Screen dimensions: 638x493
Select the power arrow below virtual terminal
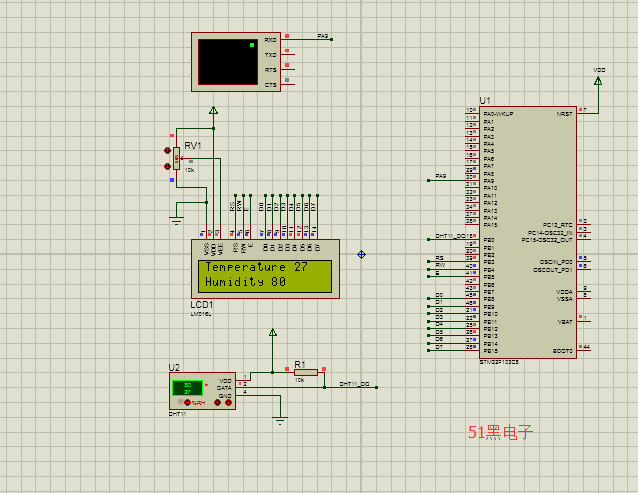click(213, 111)
